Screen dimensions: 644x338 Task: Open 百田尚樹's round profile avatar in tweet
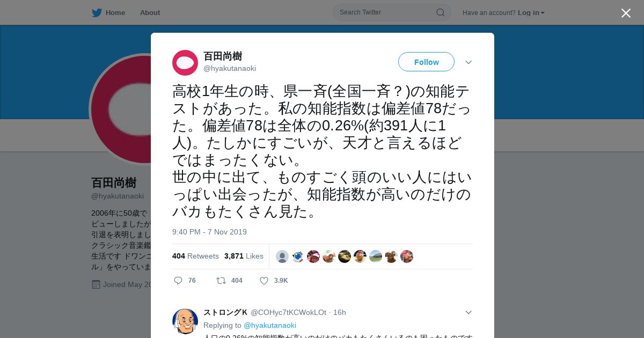click(185, 63)
